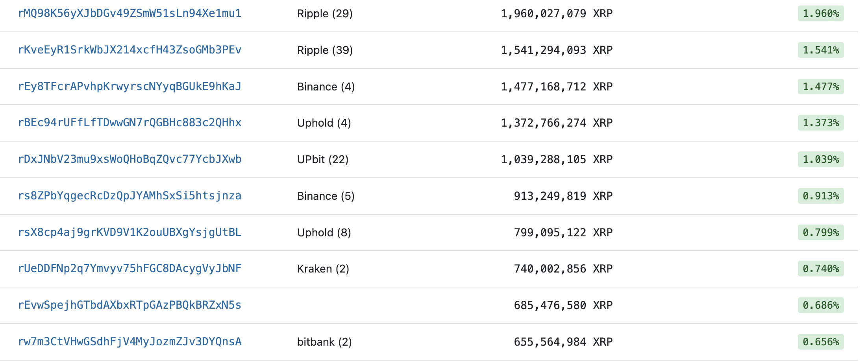This screenshot has width=868, height=361.
Task: Click the 1.960% share badge
Action: pyautogui.click(x=820, y=14)
